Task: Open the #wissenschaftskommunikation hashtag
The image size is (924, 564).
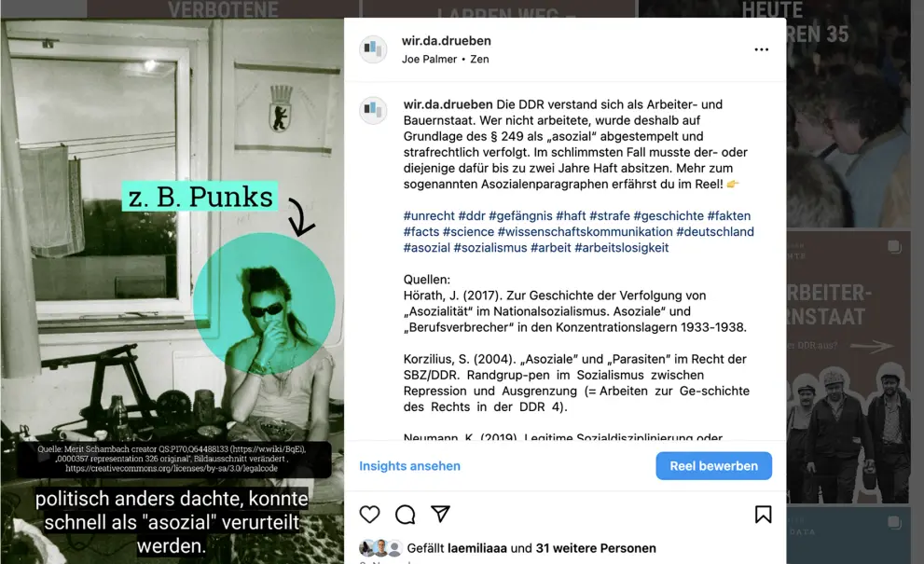Action: pyautogui.click(x=585, y=231)
